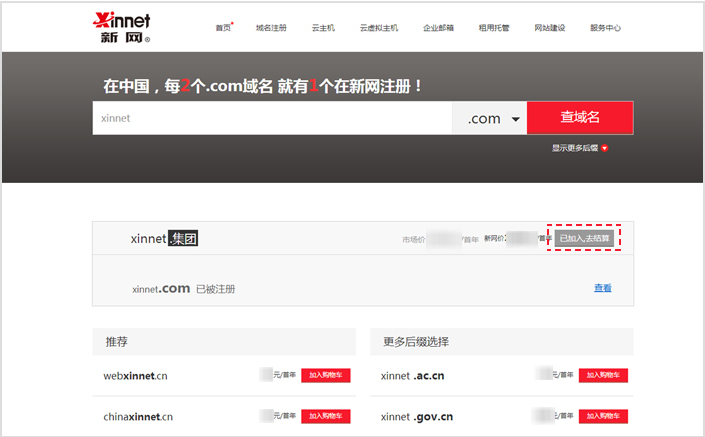Click the red 查域名 button
The height and width of the screenshot is (437, 705).
coord(580,118)
